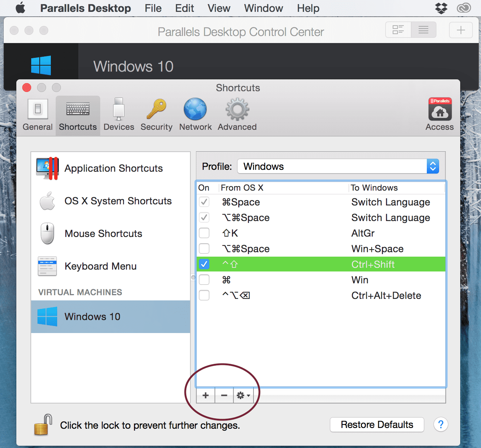
Task: Enable the ⇧K AltGr shortcut checkbox
Action: pos(204,233)
